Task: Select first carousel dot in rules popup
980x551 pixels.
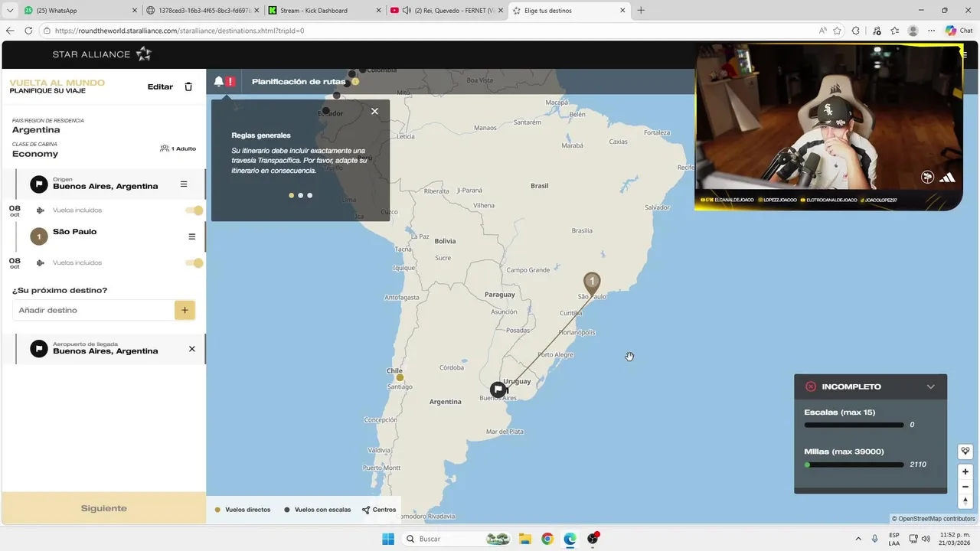Action: click(291, 195)
